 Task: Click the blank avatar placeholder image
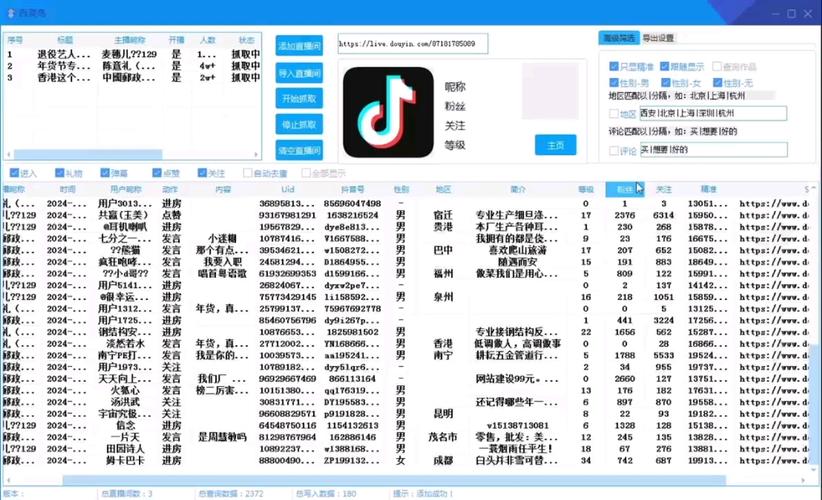550,91
